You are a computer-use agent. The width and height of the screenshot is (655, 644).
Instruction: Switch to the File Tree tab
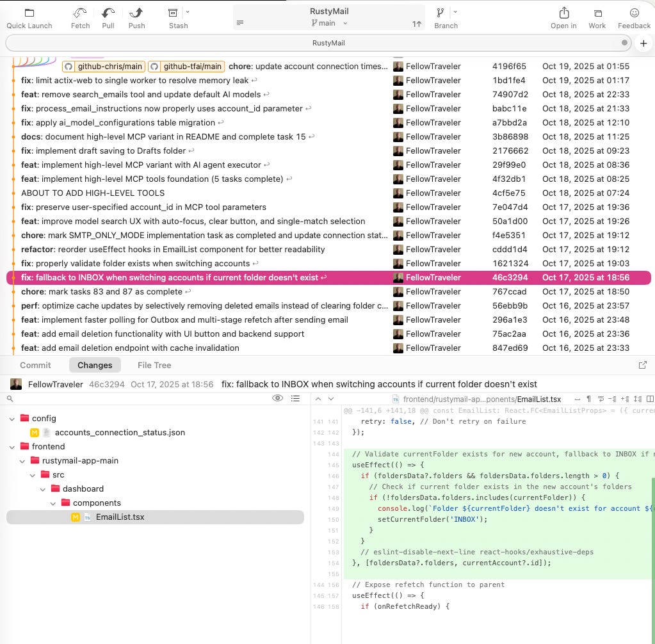pyautogui.click(x=154, y=365)
